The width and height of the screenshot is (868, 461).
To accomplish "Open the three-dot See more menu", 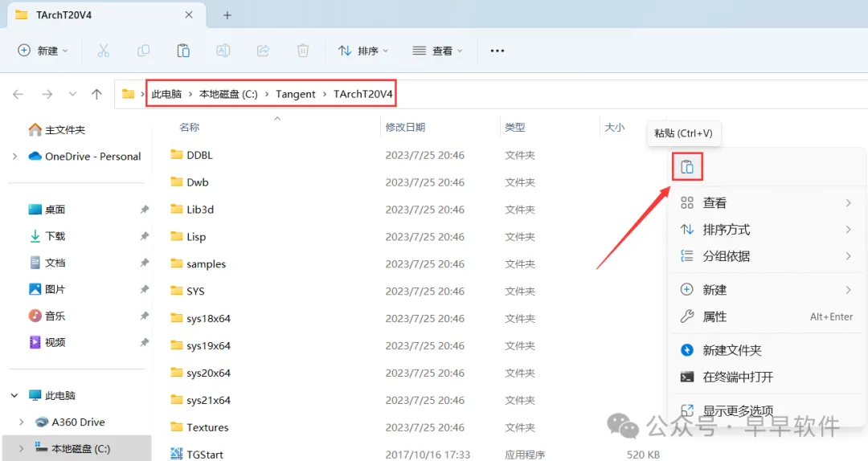I will [497, 51].
